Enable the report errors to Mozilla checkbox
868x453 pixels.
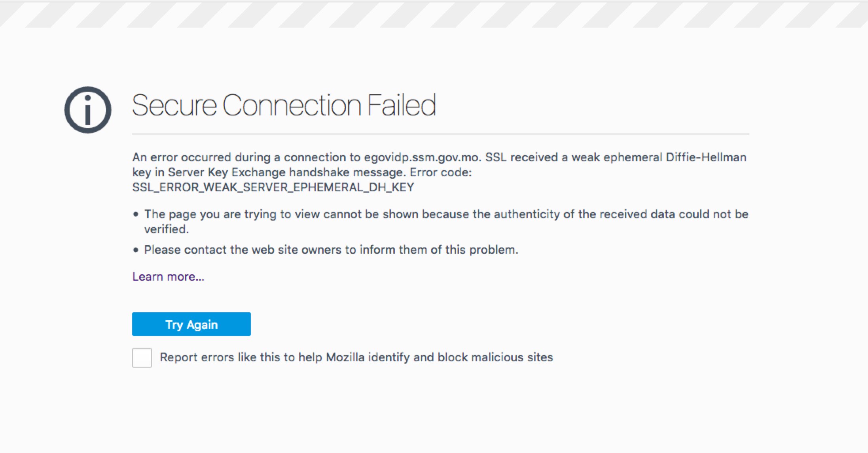click(142, 358)
